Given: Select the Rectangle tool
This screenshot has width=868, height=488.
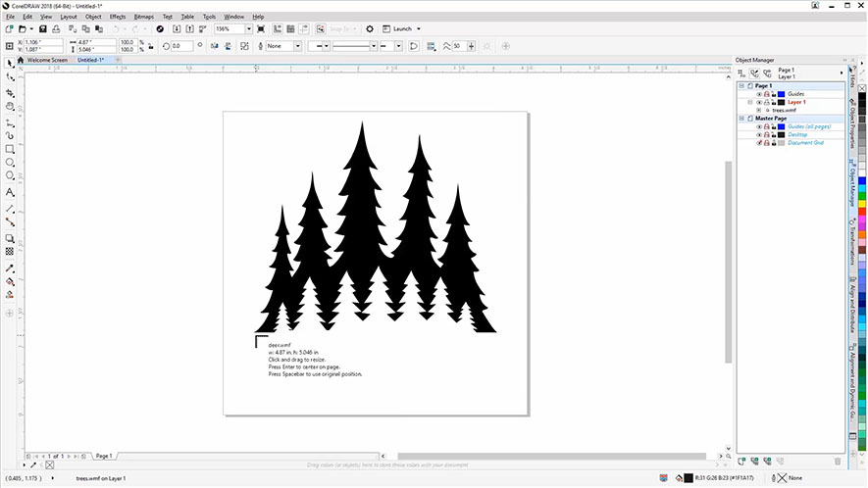Looking at the screenshot, I should point(10,149).
